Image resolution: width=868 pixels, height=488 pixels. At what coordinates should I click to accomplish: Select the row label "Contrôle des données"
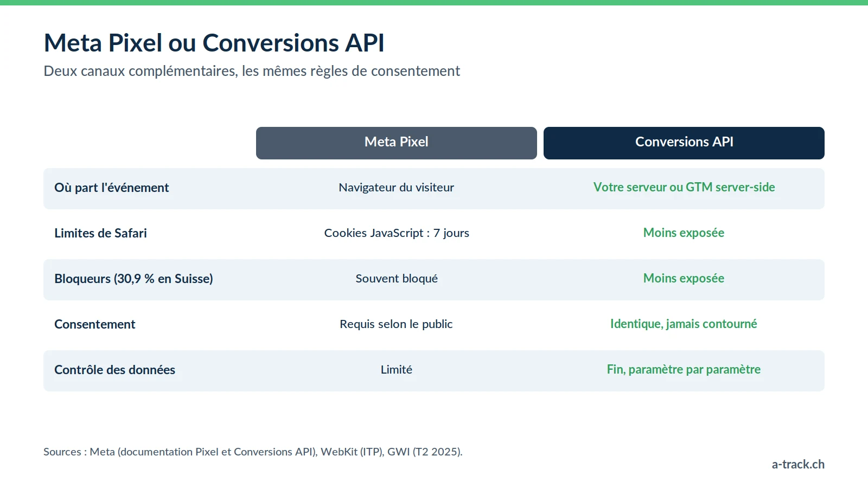(114, 370)
